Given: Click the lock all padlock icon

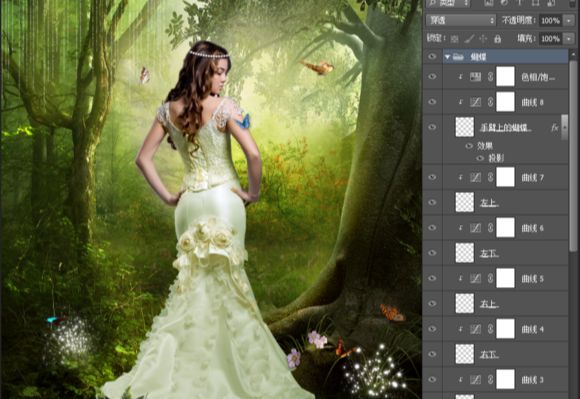Looking at the screenshot, I should coord(498,39).
